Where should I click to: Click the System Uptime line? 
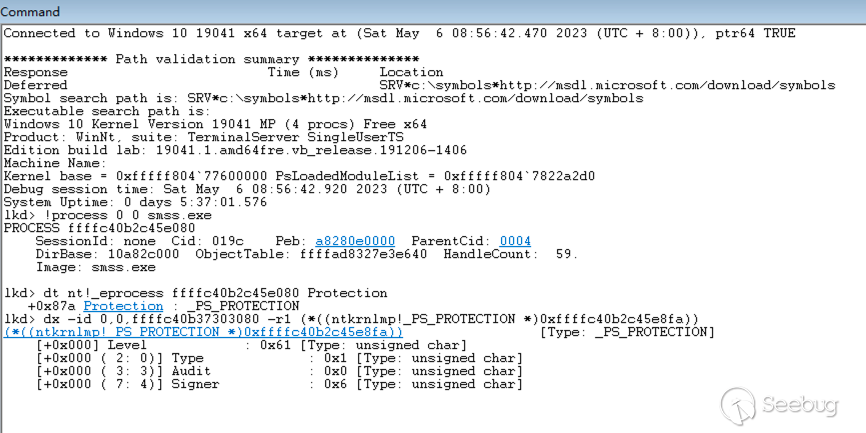coord(136,202)
